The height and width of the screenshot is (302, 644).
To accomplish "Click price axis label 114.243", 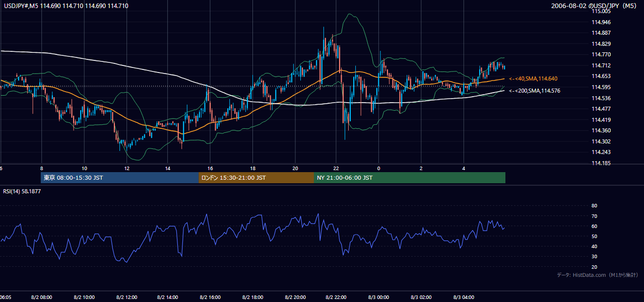I will [602, 152].
